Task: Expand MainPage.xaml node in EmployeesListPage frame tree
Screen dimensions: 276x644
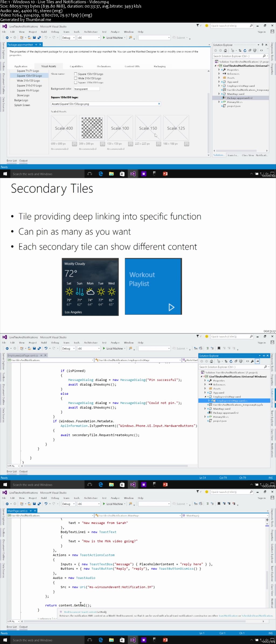Action: click(x=205, y=409)
